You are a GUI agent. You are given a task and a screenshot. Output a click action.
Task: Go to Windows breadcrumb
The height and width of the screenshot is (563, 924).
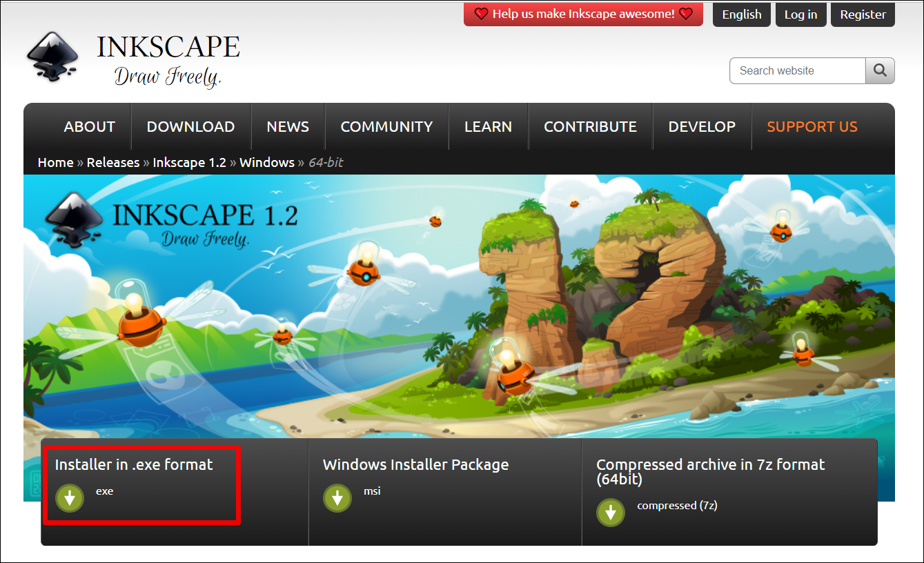[x=267, y=163]
